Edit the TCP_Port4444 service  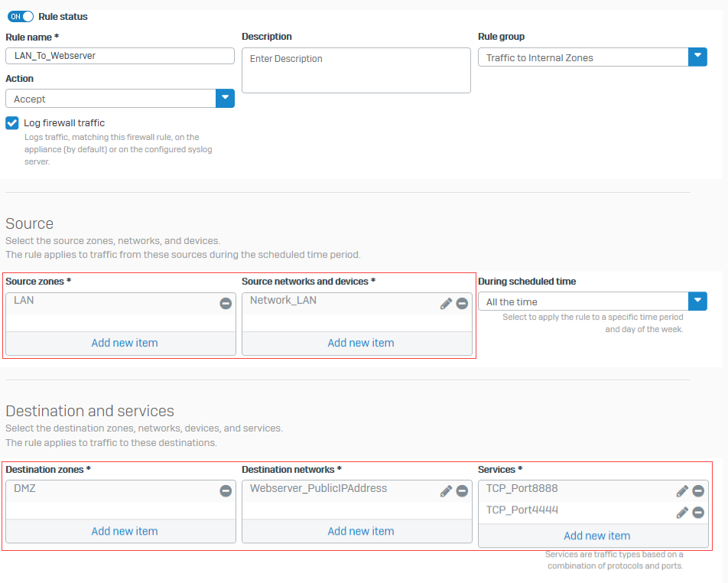click(x=682, y=513)
